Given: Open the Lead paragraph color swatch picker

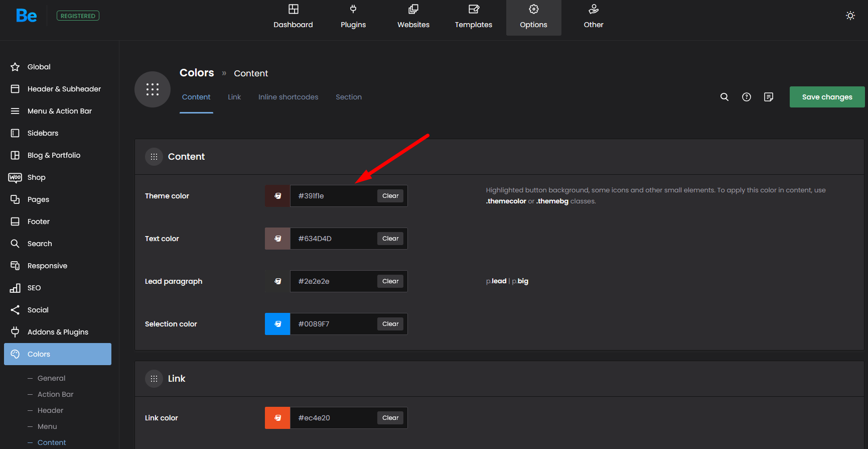Looking at the screenshot, I should (x=277, y=281).
